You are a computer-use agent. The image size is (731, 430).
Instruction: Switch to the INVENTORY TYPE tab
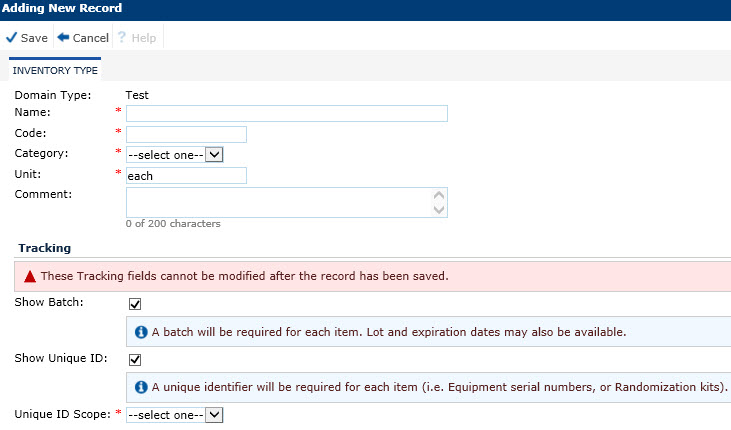(x=54, y=72)
